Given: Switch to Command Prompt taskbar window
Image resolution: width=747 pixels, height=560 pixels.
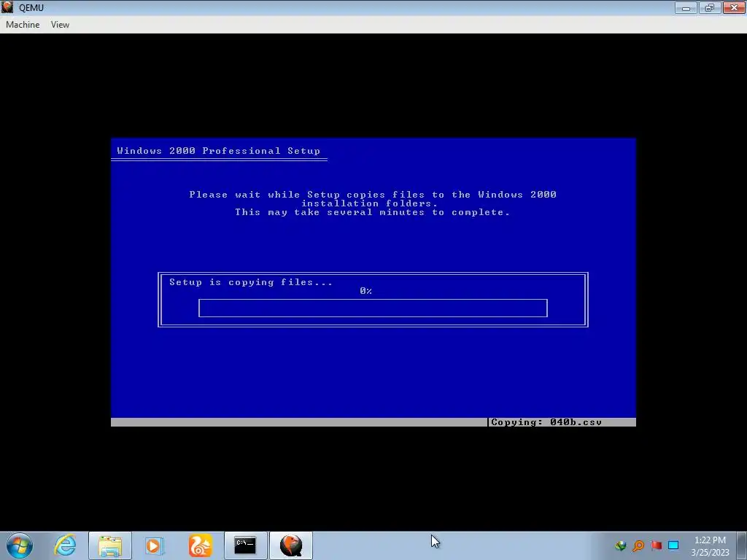Looking at the screenshot, I should pyautogui.click(x=245, y=545).
